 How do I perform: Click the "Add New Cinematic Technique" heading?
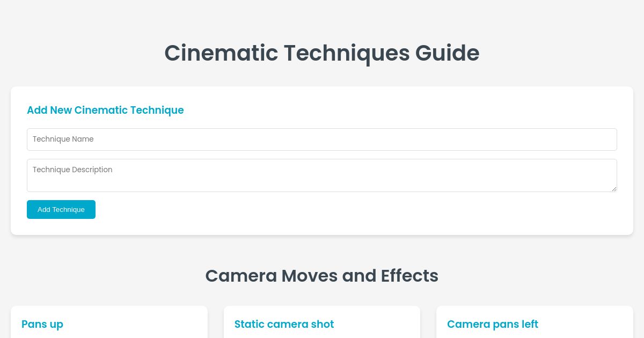pos(105,111)
